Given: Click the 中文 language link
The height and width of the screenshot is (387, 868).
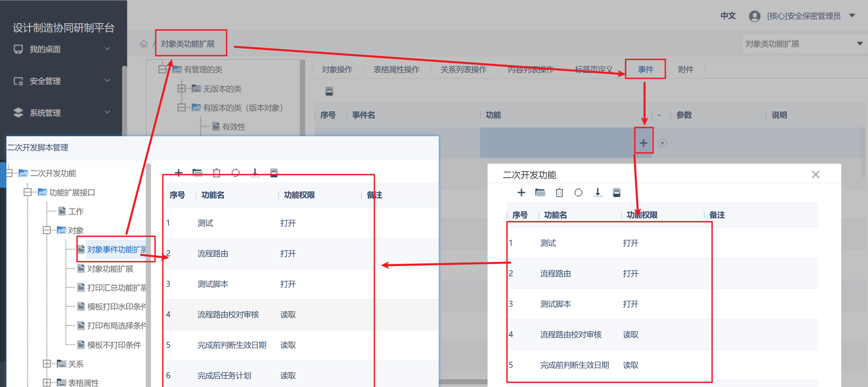Looking at the screenshot, I should tap(728, 16).
